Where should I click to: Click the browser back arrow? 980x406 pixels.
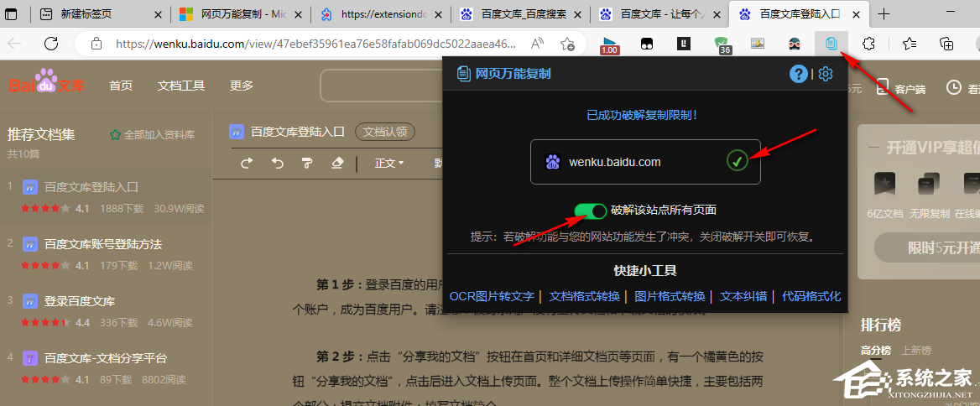(x=14, y=43)
